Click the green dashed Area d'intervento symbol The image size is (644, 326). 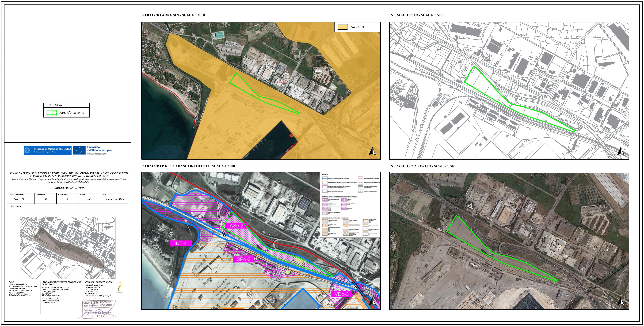52,112
